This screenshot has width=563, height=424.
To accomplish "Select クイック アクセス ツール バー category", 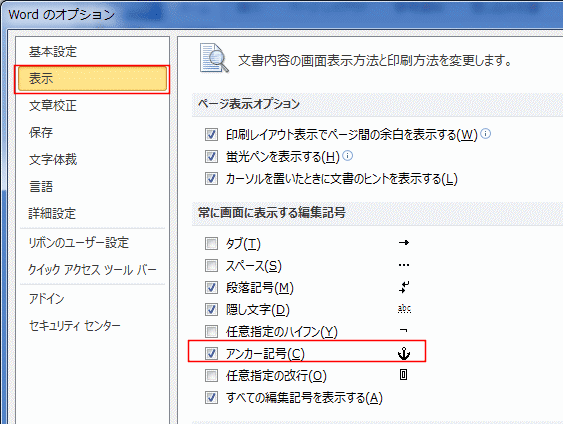I will [92, 270].
